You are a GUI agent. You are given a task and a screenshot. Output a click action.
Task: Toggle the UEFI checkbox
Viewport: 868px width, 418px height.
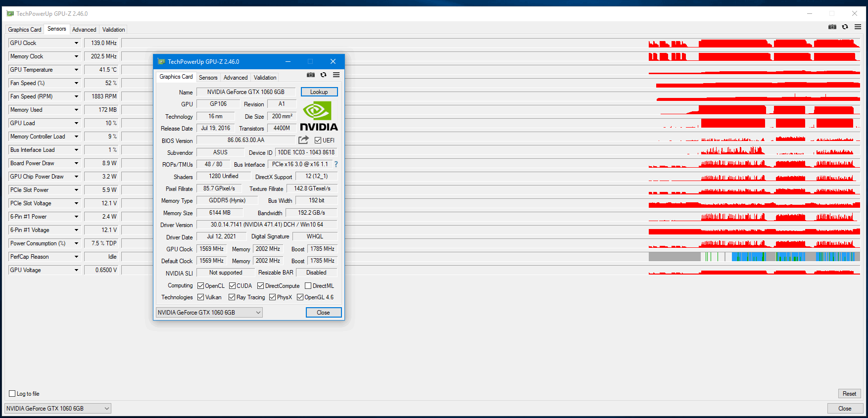coord(318,140)
